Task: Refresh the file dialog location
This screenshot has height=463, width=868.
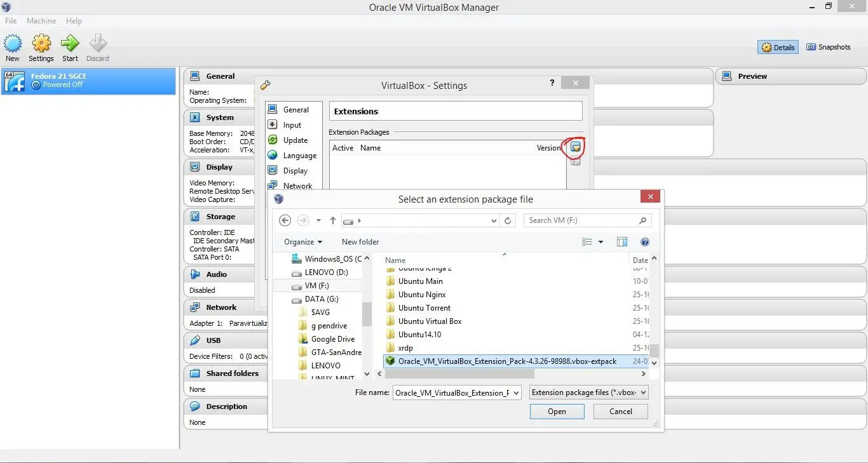Action: (507, 221)
